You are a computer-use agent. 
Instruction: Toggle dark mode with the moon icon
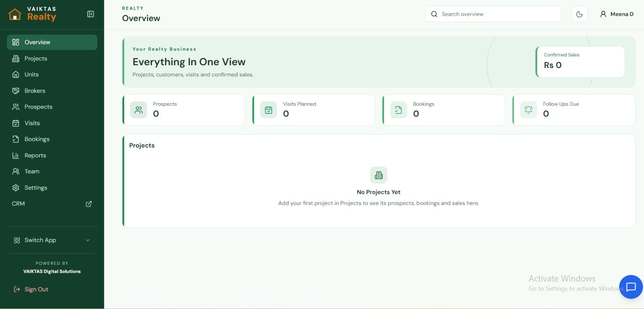(579, 14)
